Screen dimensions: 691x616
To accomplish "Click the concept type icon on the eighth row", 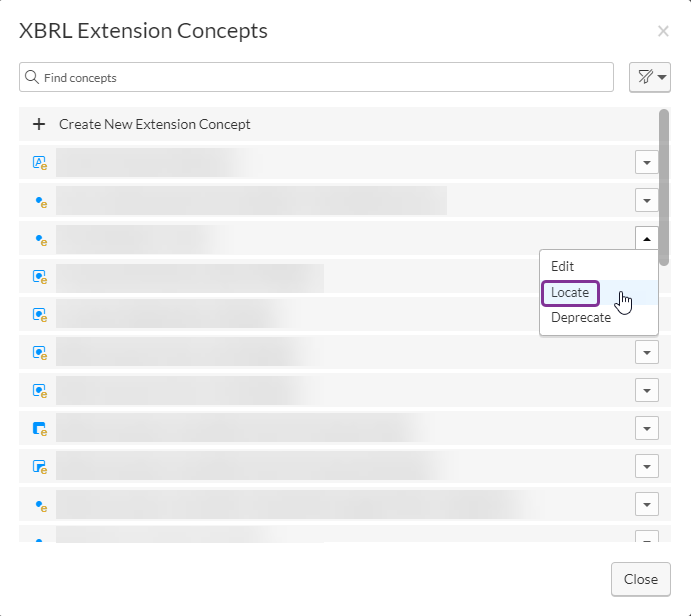I will (x=40, y=429).
